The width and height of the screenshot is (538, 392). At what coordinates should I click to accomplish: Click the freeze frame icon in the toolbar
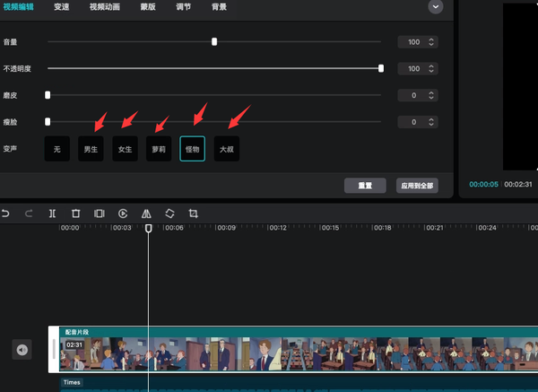[100, 213]
